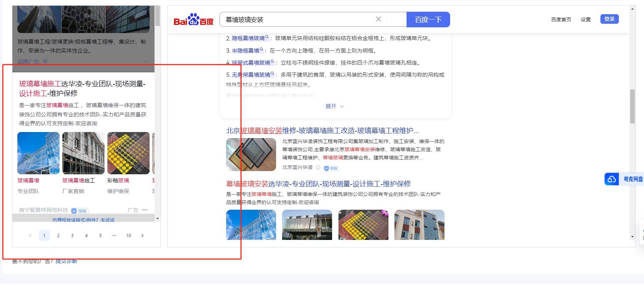Open the 设置 settings link
Viewport: 644px width, 285px height.
pos(586,20)
